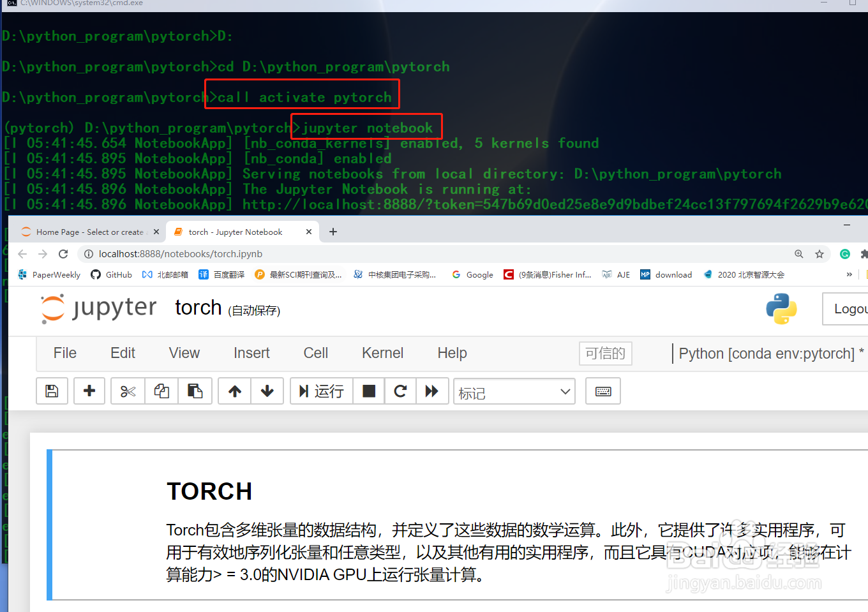View site information icon in the address bar
The image size is (868, 612).
click(x=89, y=254)
